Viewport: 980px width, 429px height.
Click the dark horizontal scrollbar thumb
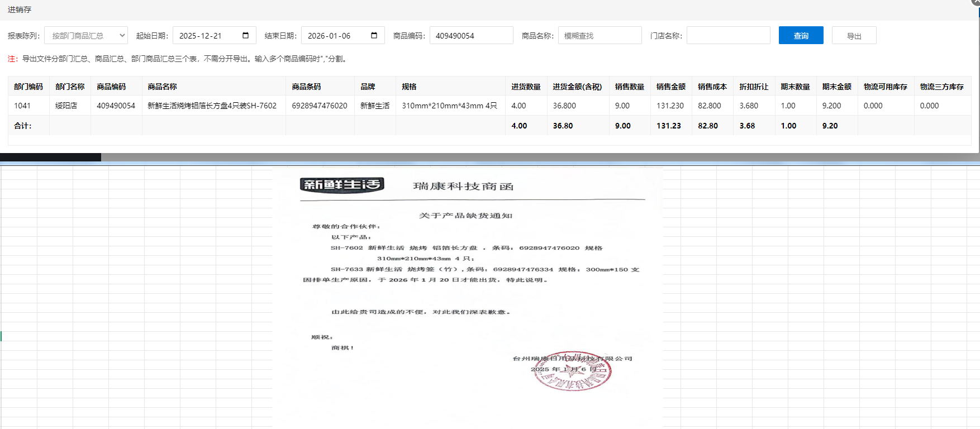pyautogui.click(x=50, y=158)
